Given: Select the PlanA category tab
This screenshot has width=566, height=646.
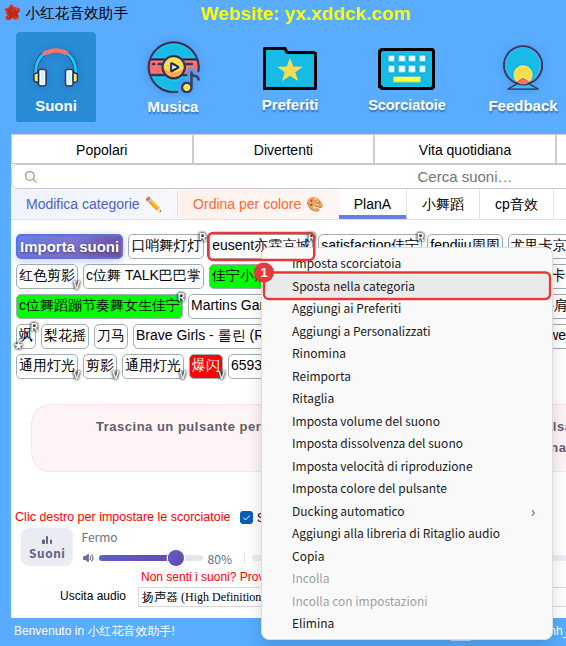Looking at the screenshot, I should [x=372, y=204].
